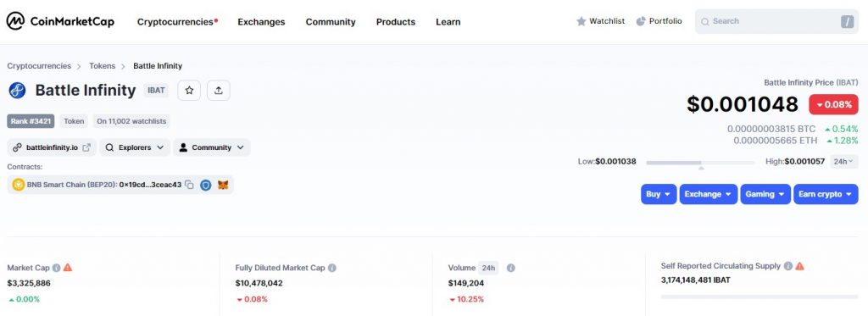The width and height of the screenshot is (868, 316).
Task: Click the Volume 24h period selector
Action: coord(488,268)
